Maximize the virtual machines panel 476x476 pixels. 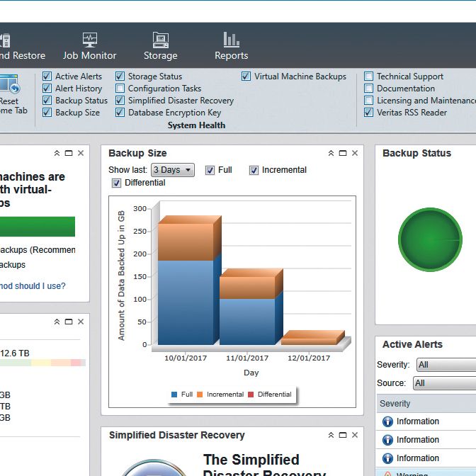(x=69, y=153)
